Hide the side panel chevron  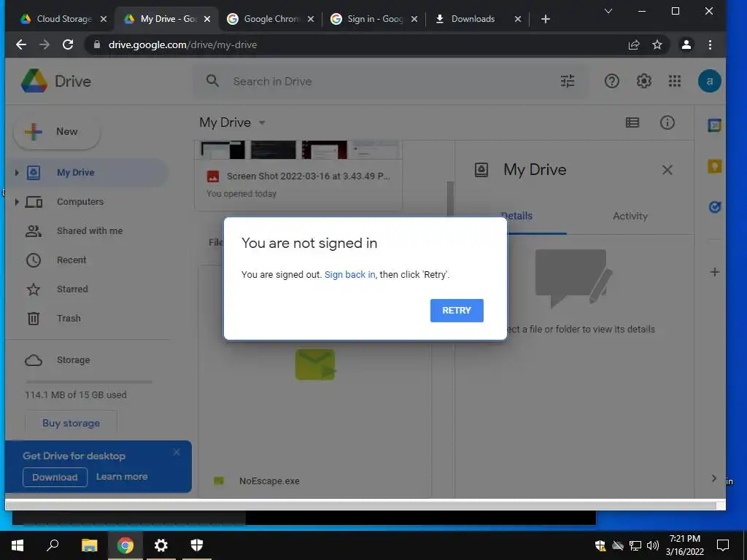click(x=713, y=478)
